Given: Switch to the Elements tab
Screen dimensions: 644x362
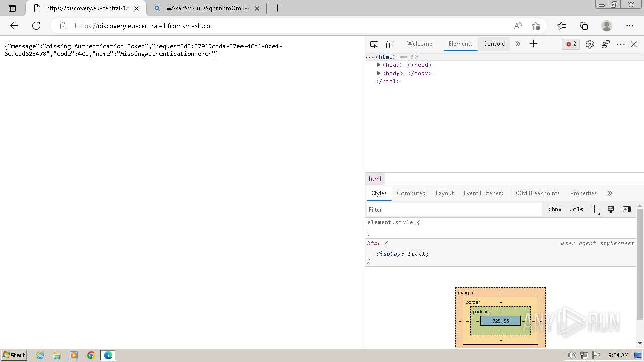Looking at the screenshot, I should (460, 44).
